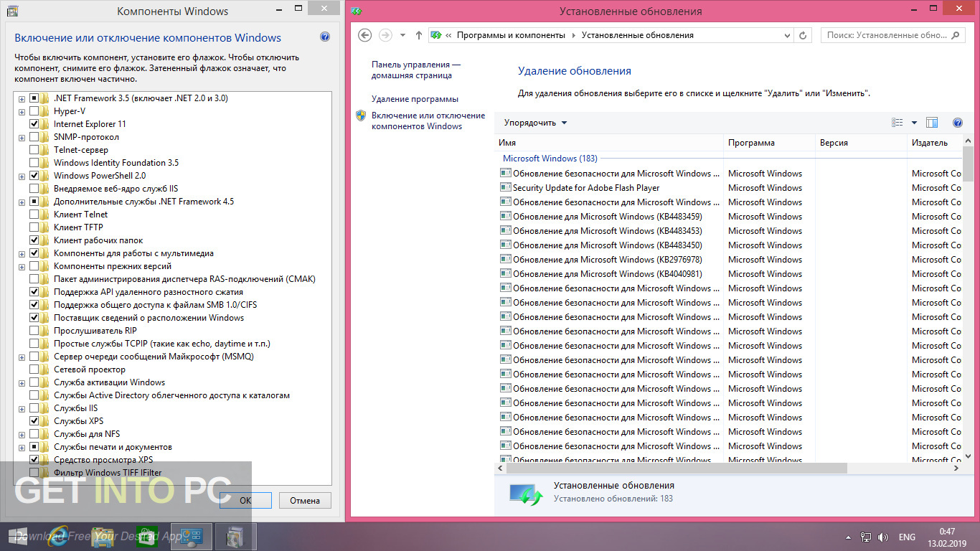This screenshot has height=551, width=980.
Task: Click the ENG language indicator
Action: [907, 537]
